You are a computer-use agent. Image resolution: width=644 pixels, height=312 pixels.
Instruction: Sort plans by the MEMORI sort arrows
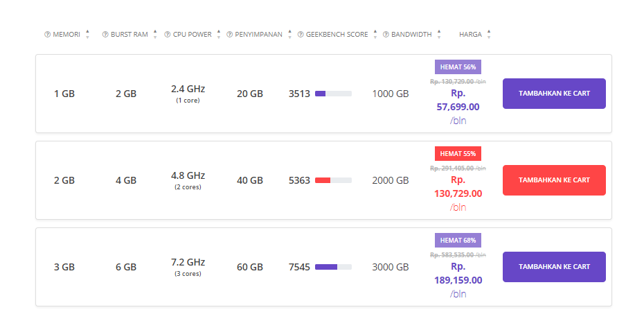[87, 34]
